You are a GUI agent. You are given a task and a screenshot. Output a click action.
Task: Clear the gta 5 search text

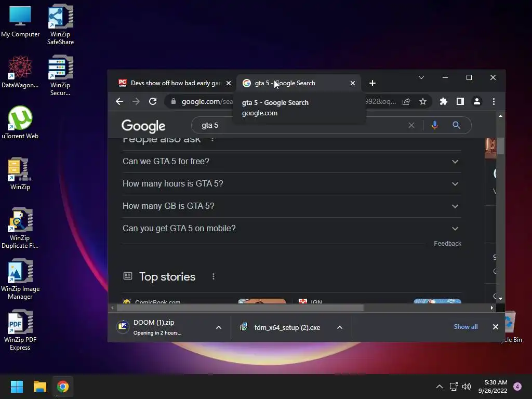411,126
